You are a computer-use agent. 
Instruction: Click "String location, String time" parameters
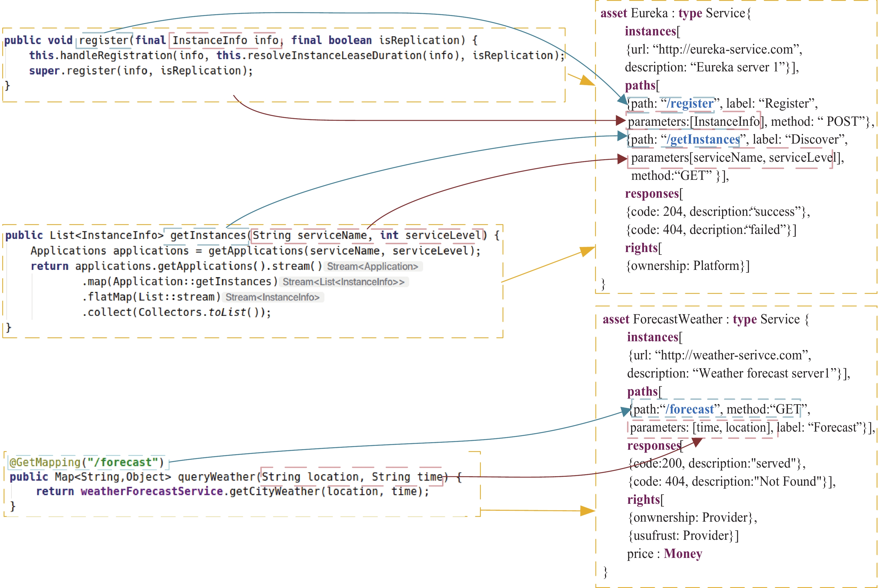coord(352,477)
